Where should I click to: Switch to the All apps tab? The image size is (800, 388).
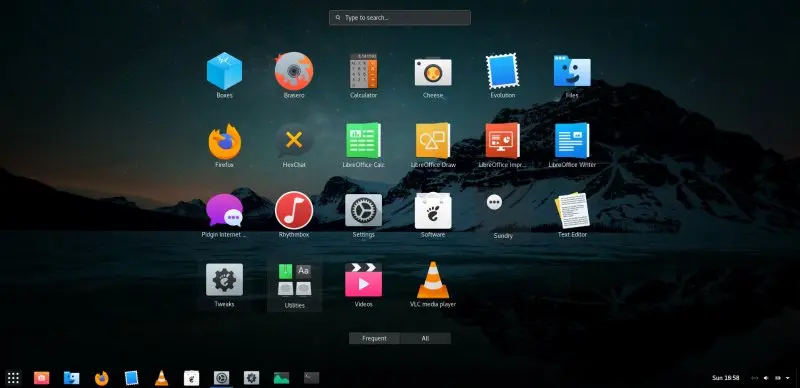point(426,338)
